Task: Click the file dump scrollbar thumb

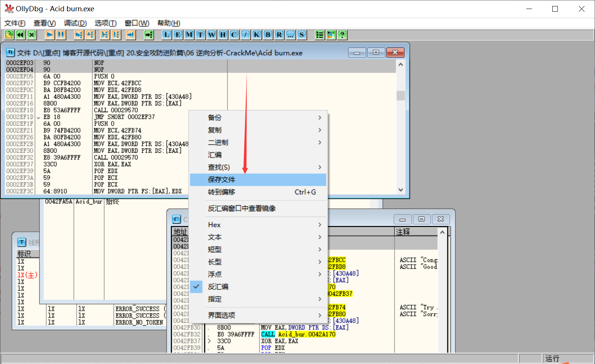Action: pyautogui.click(x=401, y=96)
